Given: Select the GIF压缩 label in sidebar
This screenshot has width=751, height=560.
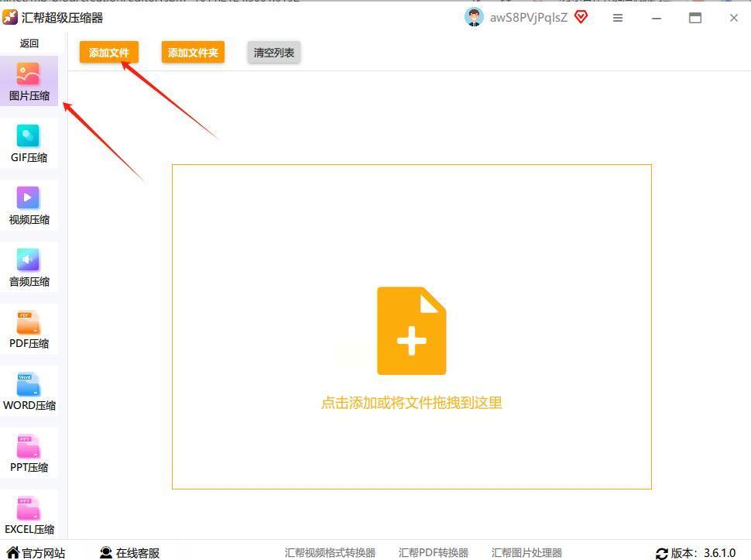Looking at the screenshot, I should (x=29, y=157).
